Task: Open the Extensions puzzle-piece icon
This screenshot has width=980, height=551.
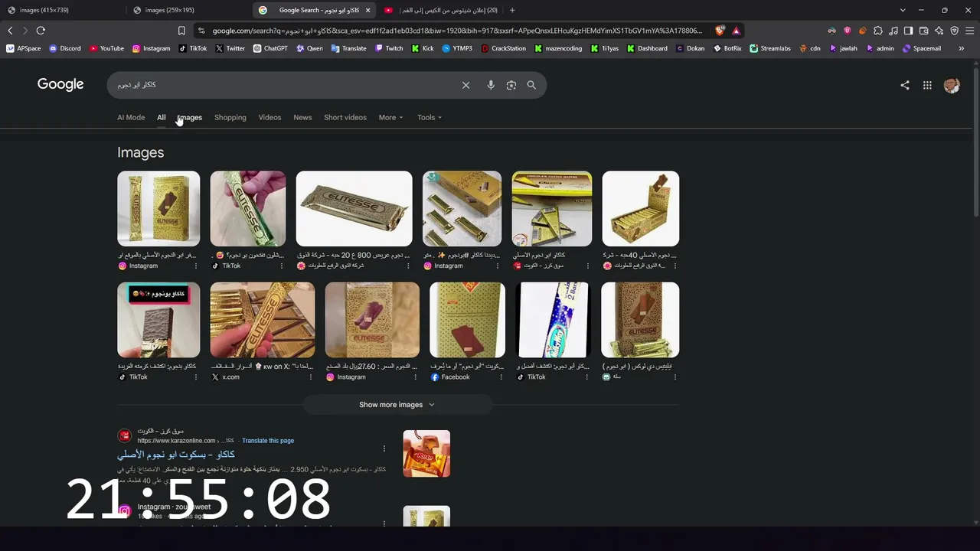Action: pyautogui.click(x=877, y=31)
